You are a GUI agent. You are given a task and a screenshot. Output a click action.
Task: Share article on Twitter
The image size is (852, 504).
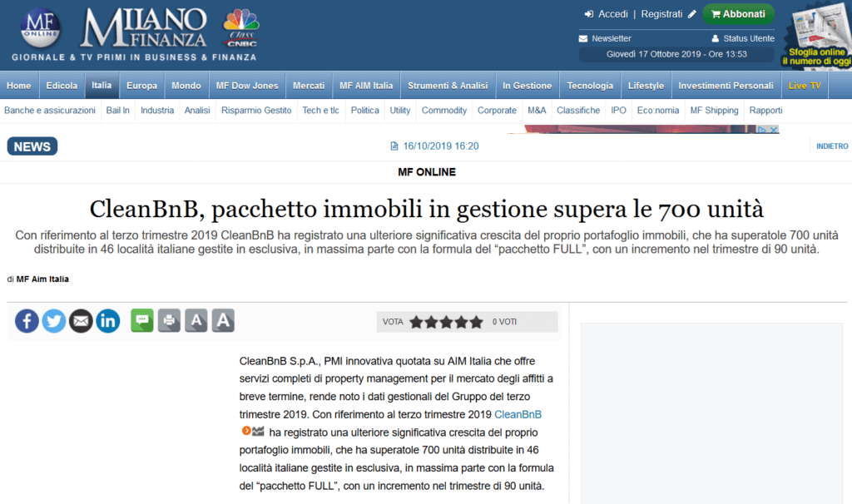point(54,321)
